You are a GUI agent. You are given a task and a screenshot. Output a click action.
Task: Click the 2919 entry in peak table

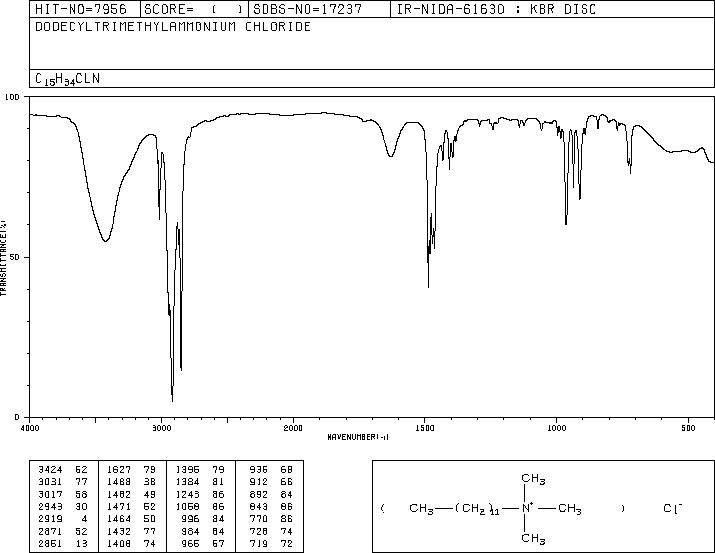pyautogui.click(x=51, y=519)
